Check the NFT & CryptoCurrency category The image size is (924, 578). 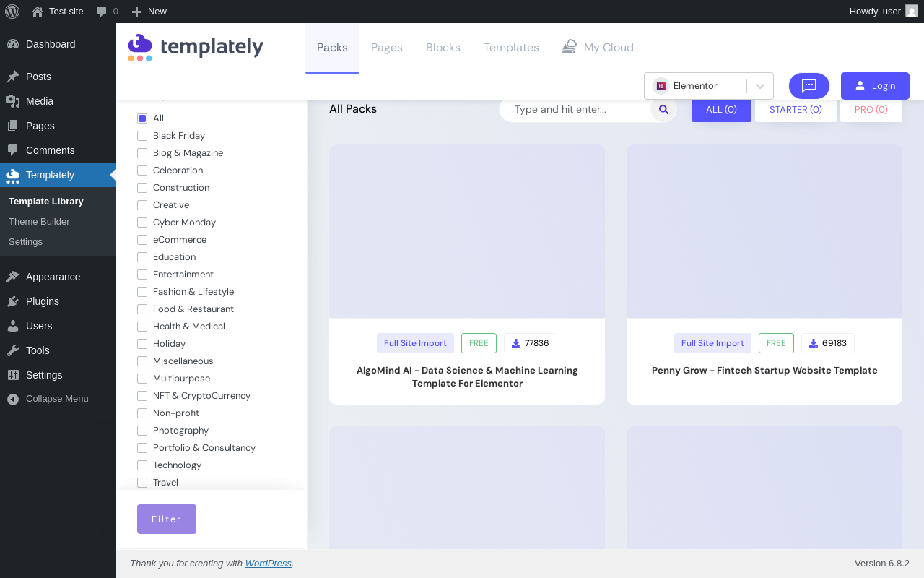[x=142, y=396]
